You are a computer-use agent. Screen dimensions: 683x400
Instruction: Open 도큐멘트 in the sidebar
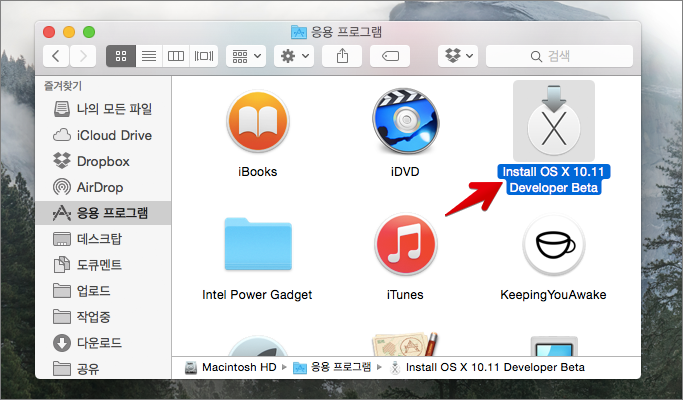(103, 265)
